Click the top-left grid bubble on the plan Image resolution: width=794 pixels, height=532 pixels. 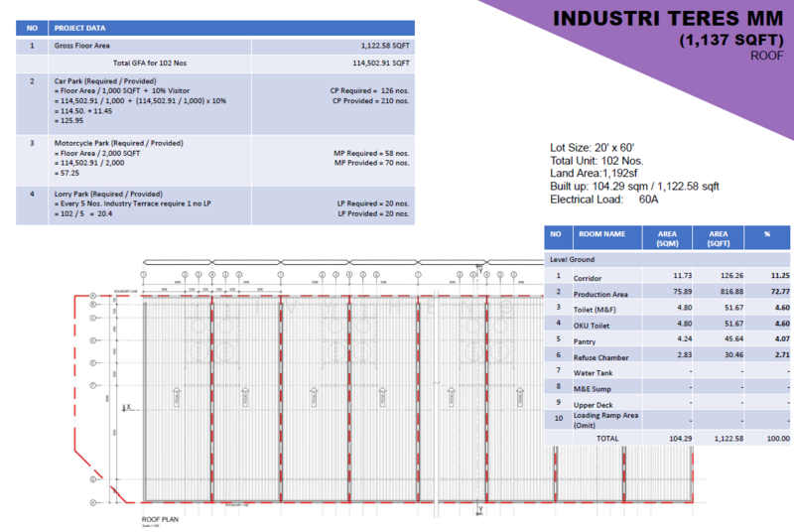point(93,296)
